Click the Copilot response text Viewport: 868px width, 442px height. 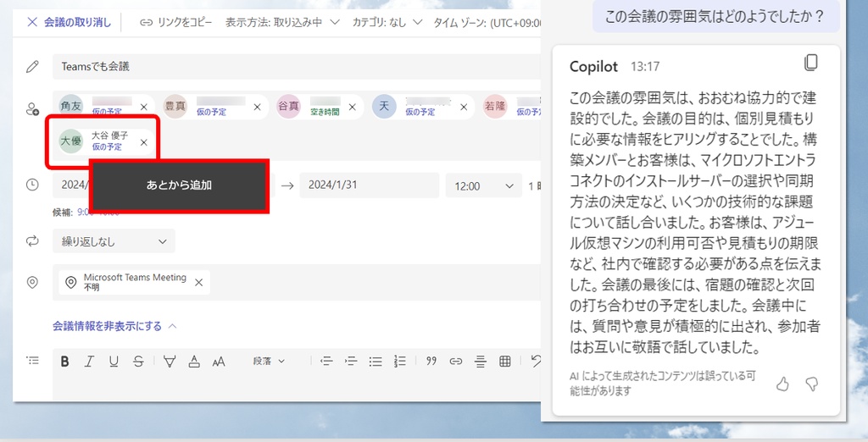click(x=695, y=223)
